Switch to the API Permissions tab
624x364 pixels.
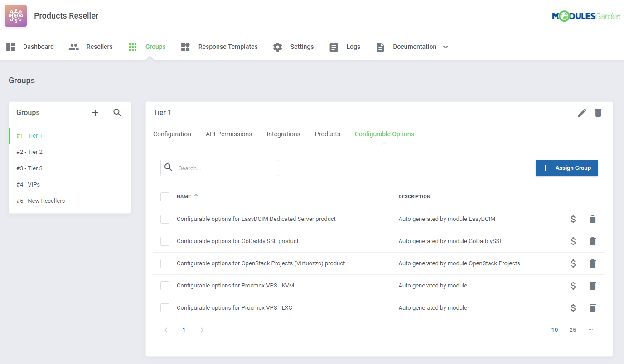pyautogui.click(x=229, y=134)
